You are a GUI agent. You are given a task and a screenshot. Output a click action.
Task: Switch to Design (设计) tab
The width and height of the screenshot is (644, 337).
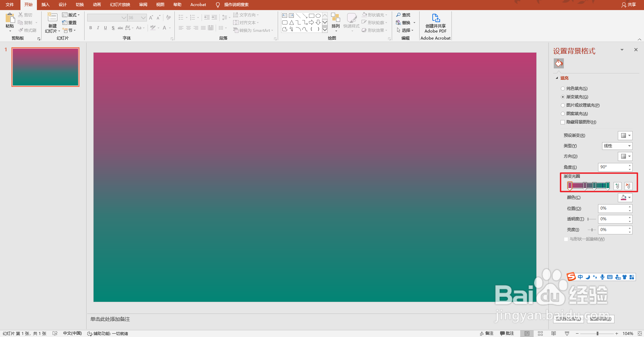[63, 5]
